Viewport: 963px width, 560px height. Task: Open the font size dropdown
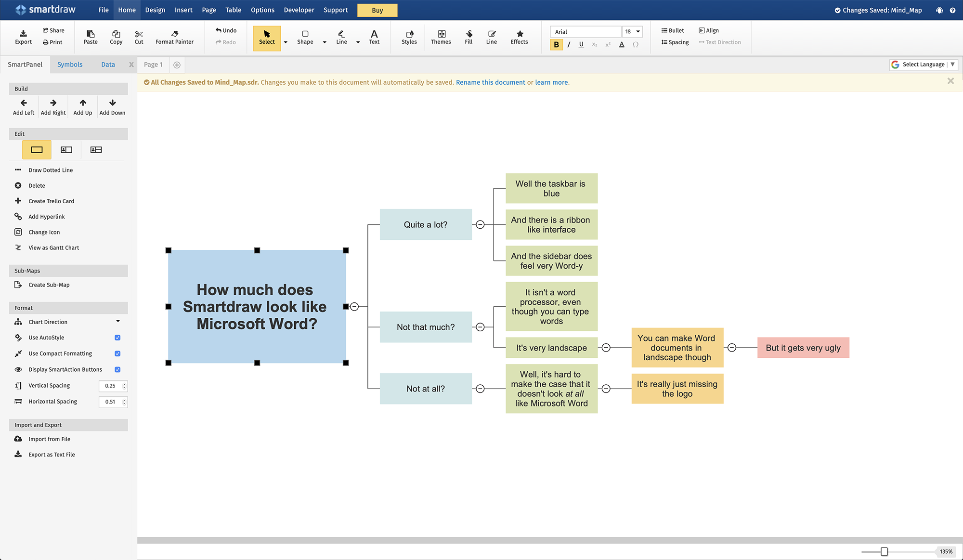[637, 31]
